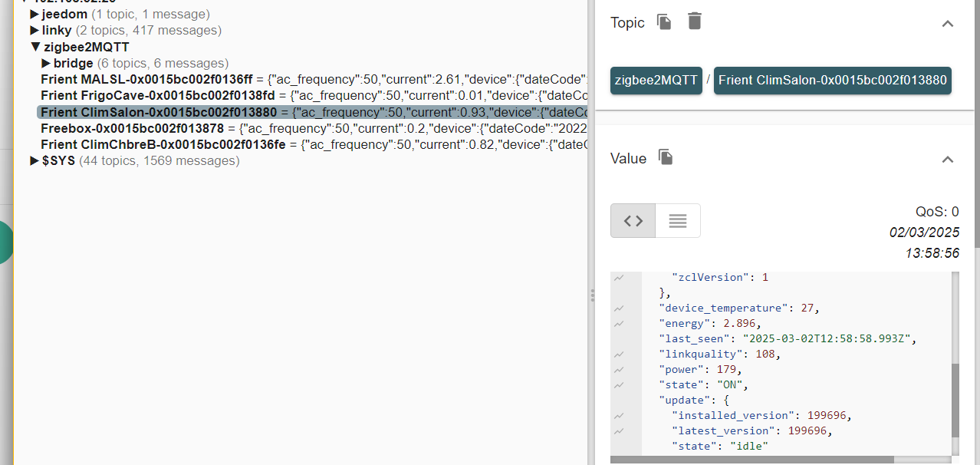Expand the $SYS topic node
The image size is (980, 465).
click(x=35, y=160)
